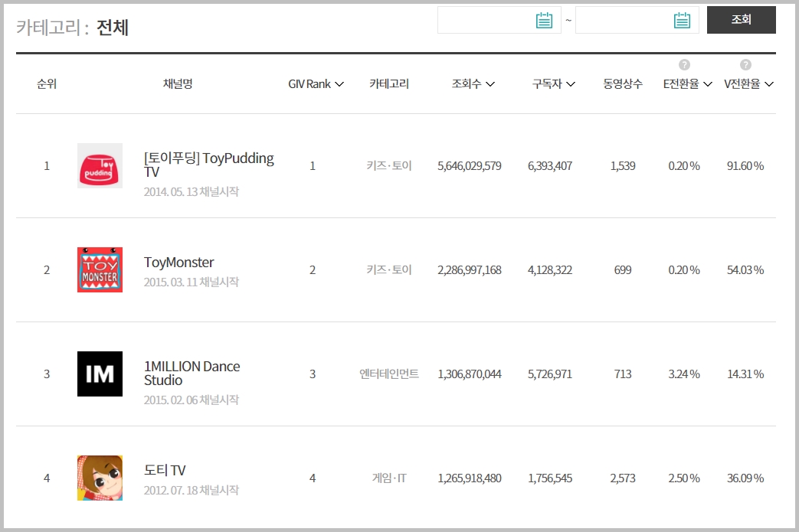Open the ToyMonster channel logo
Image resolution: width=799 pixels, height=532 pixels.
click(100, 269)
